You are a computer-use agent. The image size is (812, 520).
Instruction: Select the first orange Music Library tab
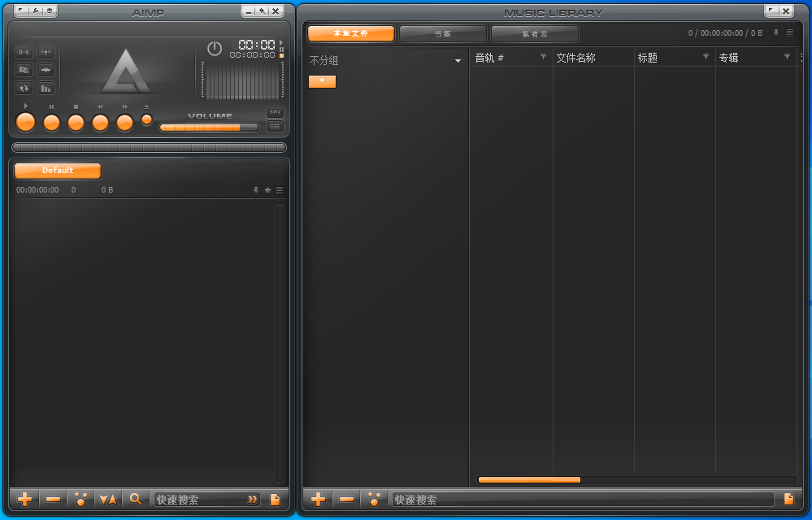pyautogui.click(x=350, y=33)
